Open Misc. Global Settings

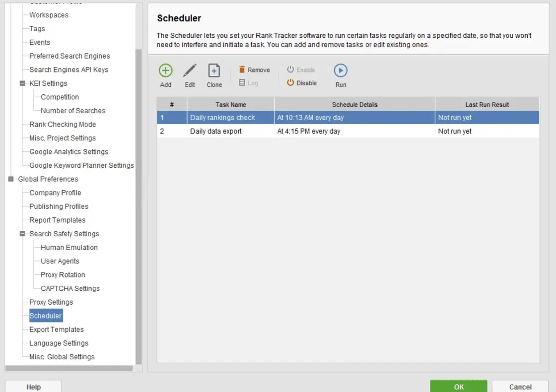62,357
